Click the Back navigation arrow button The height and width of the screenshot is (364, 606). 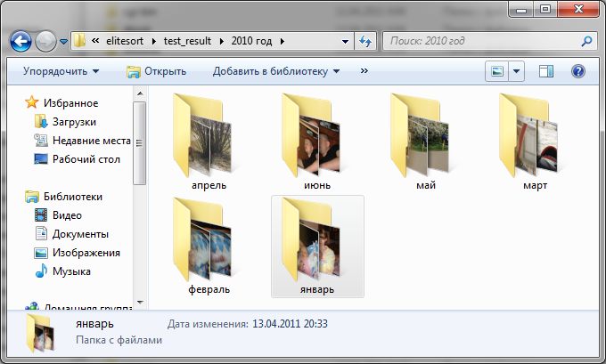click(21, 41)
